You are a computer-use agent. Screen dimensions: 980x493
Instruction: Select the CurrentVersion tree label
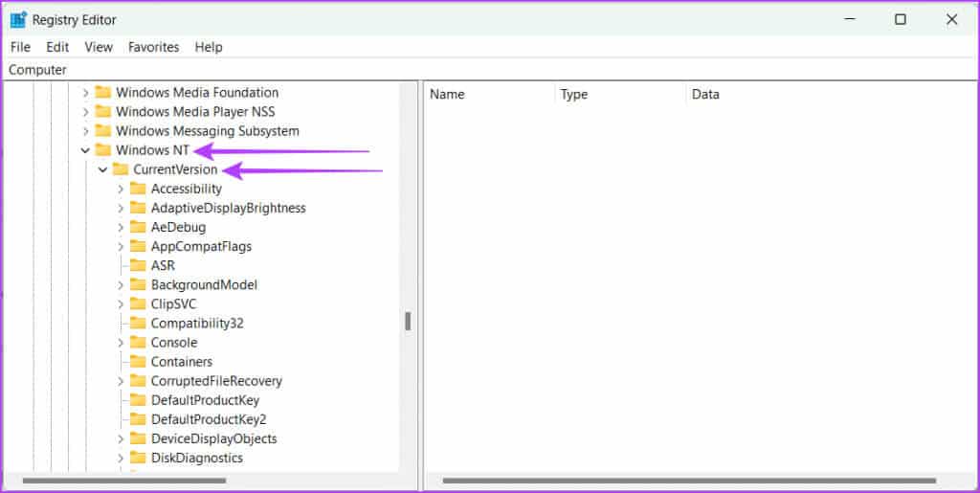tap(176, 170)
